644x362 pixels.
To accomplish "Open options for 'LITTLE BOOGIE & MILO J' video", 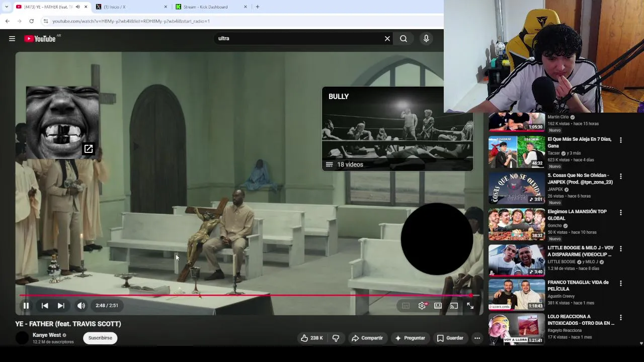I will click(x=621, y=249).
